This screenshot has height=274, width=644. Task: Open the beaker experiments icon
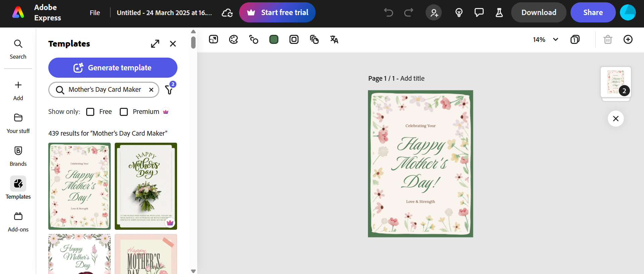coord(499,13)
